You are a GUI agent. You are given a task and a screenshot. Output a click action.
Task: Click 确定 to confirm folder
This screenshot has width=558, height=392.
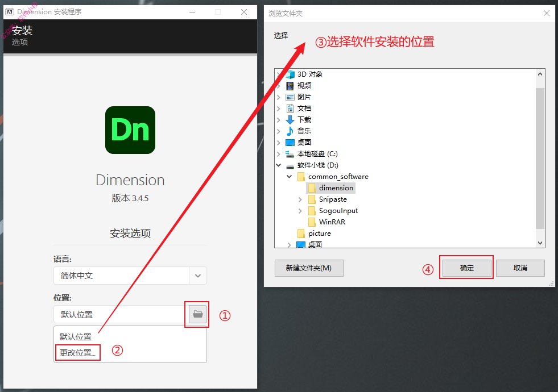pyautogui.click(x=467, y=268)
